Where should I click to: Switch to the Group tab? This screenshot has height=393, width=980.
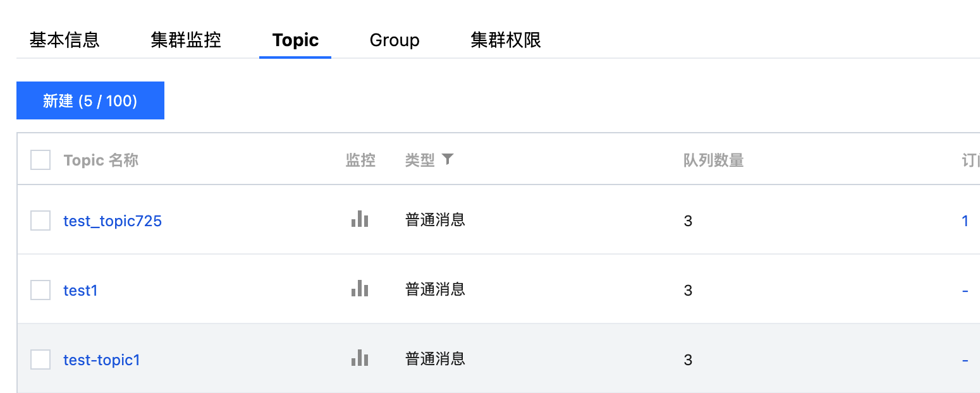(394, 40)
